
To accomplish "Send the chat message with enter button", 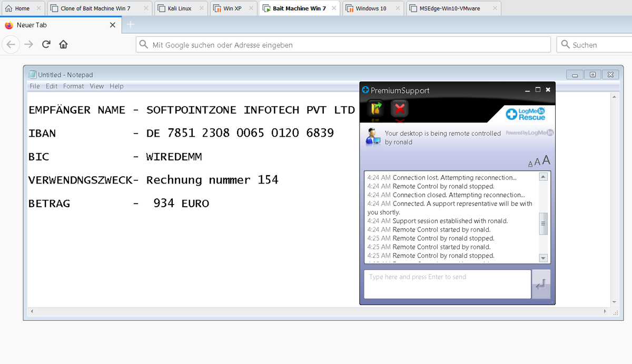I will [541, 285].
